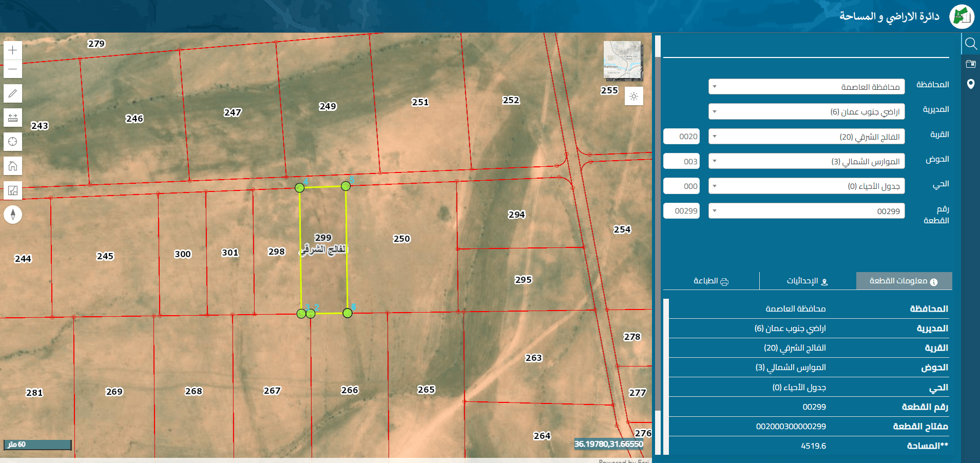Select the pencil sketch tool
Image resolution: width=980 pixels, height=463 pixels.
[x=13, y=93]
